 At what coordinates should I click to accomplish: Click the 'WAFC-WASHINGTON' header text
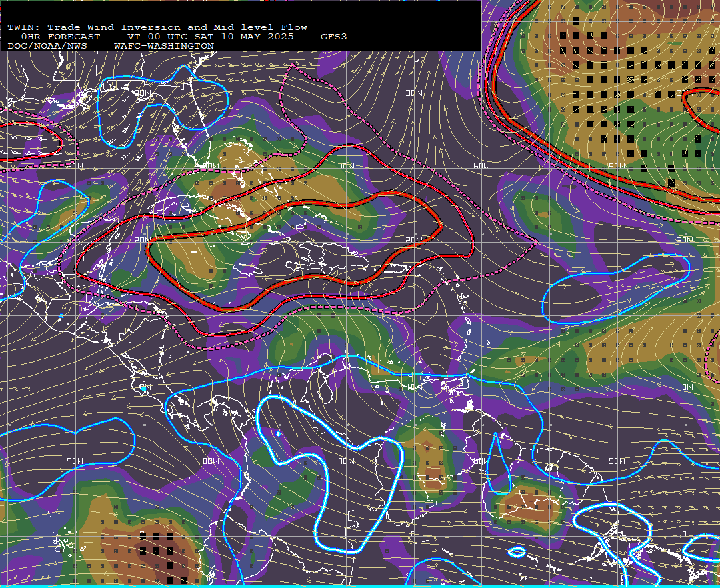click(x=163, y=47)
